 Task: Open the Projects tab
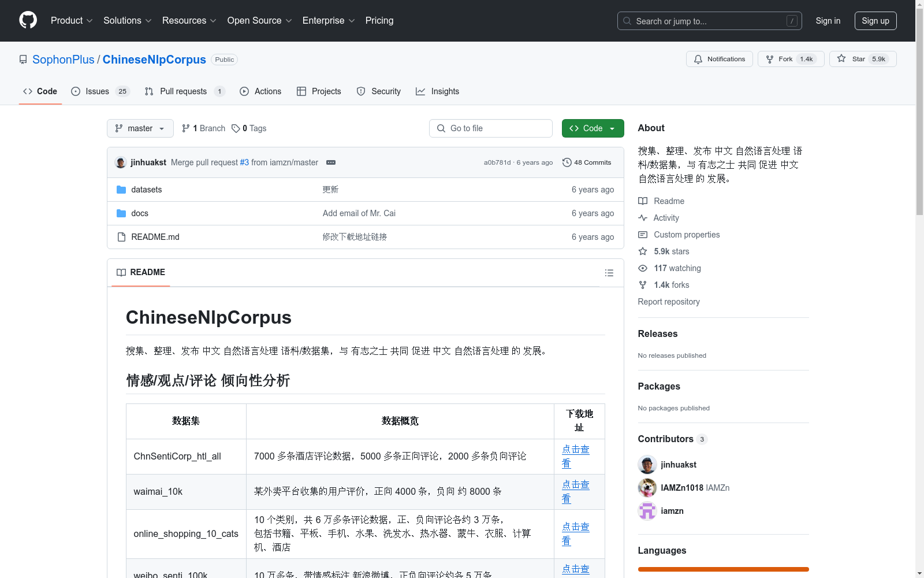[x=319, y=91]
